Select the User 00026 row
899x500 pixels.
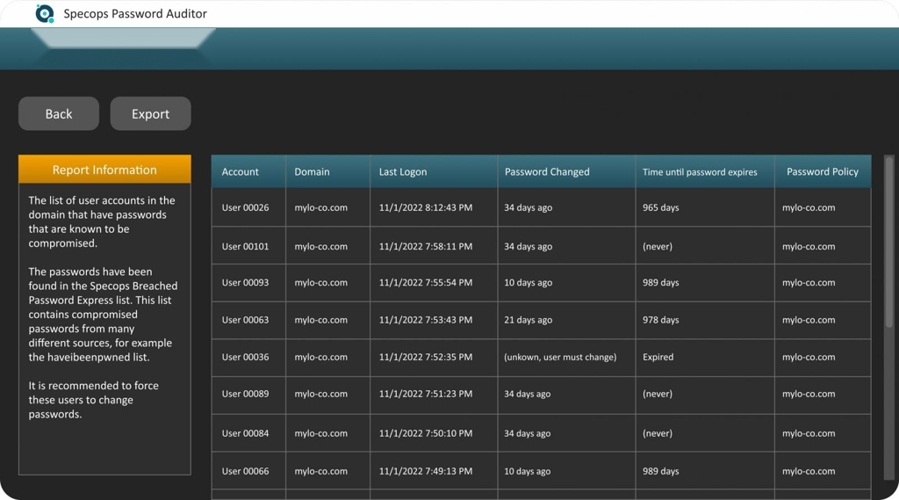click(x=245, y=208)
